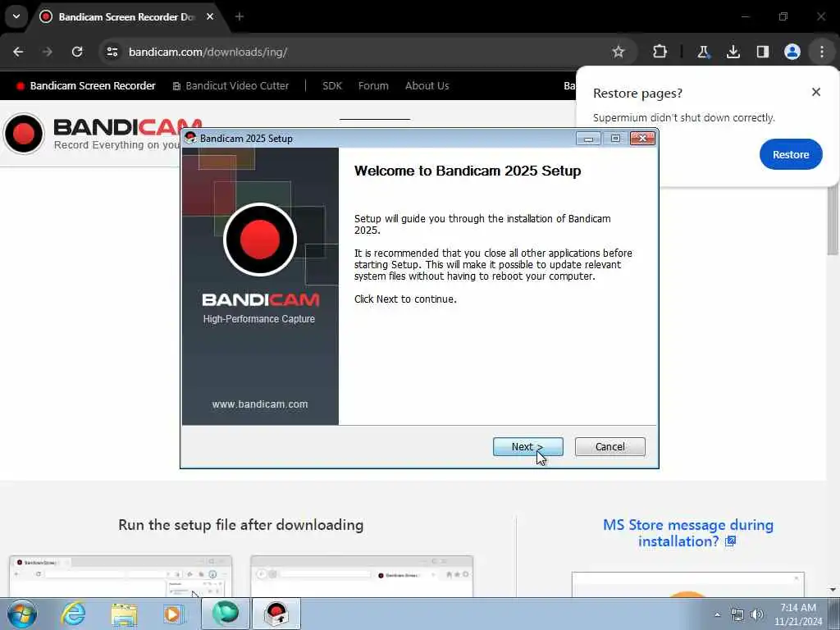Show browser downloads list
This screenshot has height=630, width=840.
pyautogui.click(x=733, y=52)
